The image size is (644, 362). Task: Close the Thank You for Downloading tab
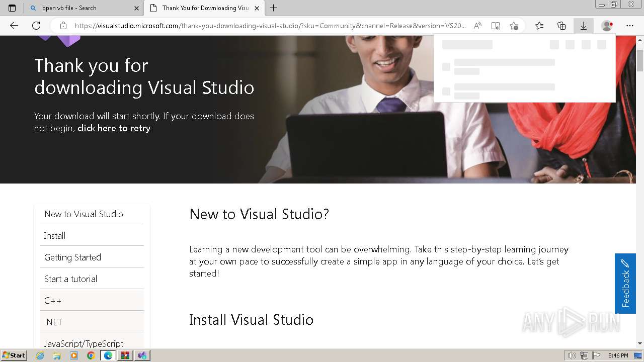tap(257, 8)
